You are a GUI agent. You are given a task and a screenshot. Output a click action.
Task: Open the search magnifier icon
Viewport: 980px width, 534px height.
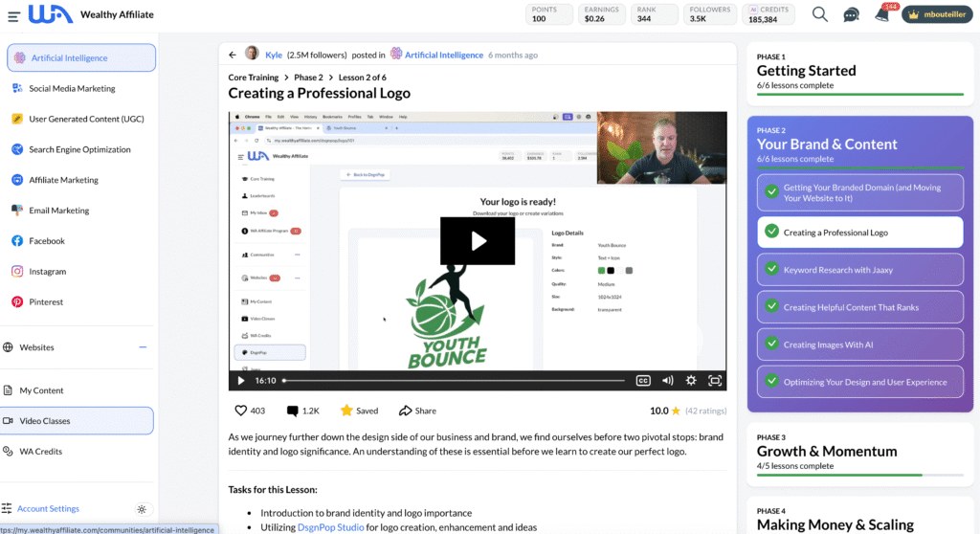click(x=819, y=14)
